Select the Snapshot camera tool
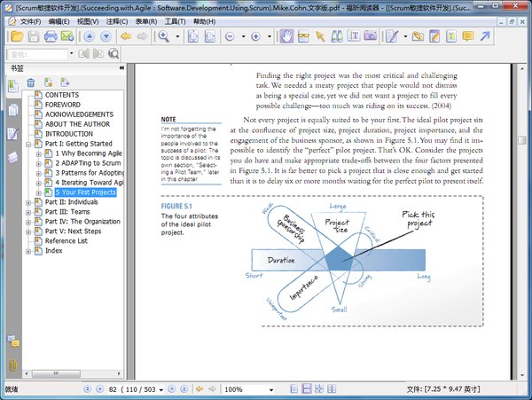Viewport: 532px width, 400px height. (x=370, y=35)
